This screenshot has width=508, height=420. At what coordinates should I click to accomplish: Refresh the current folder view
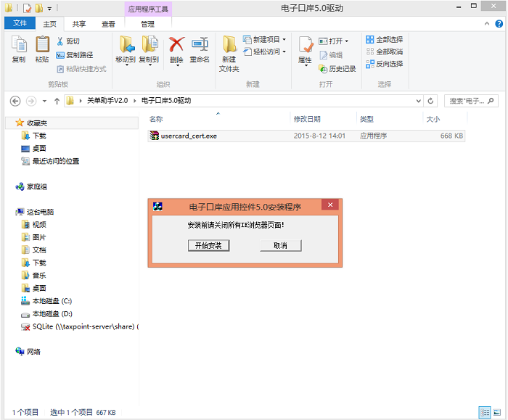[430, 101]
